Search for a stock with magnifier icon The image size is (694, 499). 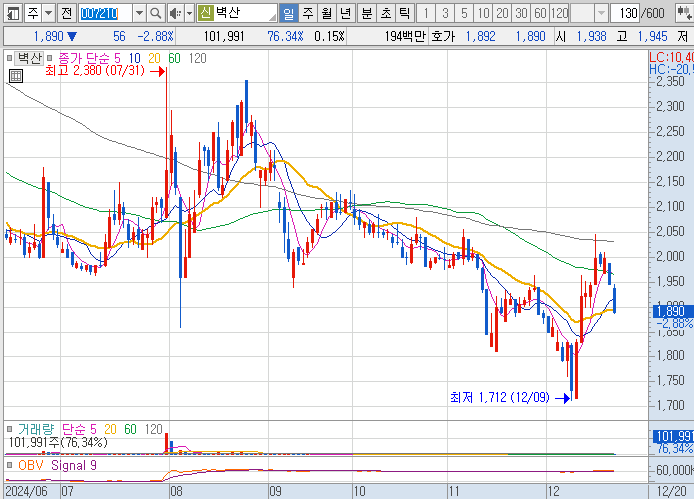(x=155, y=14)
